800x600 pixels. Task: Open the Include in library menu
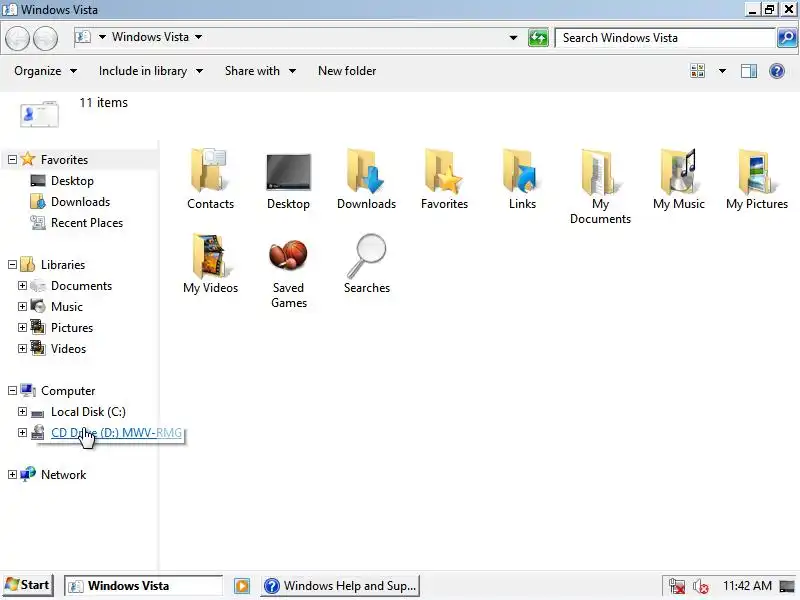(x=151, y=71)
